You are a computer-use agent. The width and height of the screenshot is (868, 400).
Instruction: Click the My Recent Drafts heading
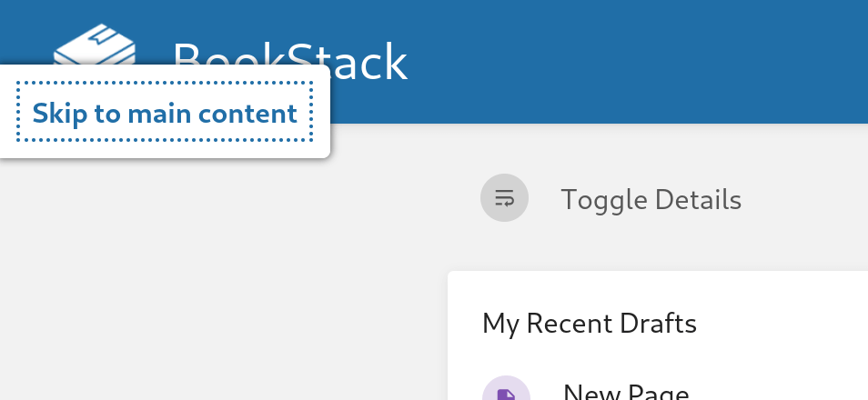589,323
